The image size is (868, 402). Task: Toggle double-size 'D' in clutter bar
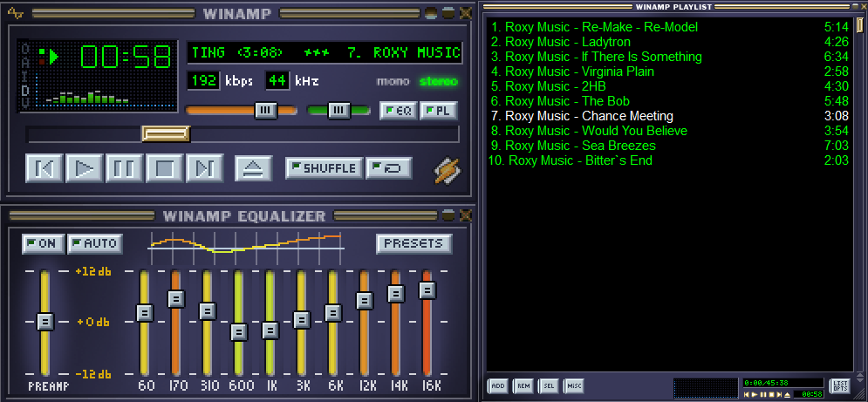(x=25, y=89)
